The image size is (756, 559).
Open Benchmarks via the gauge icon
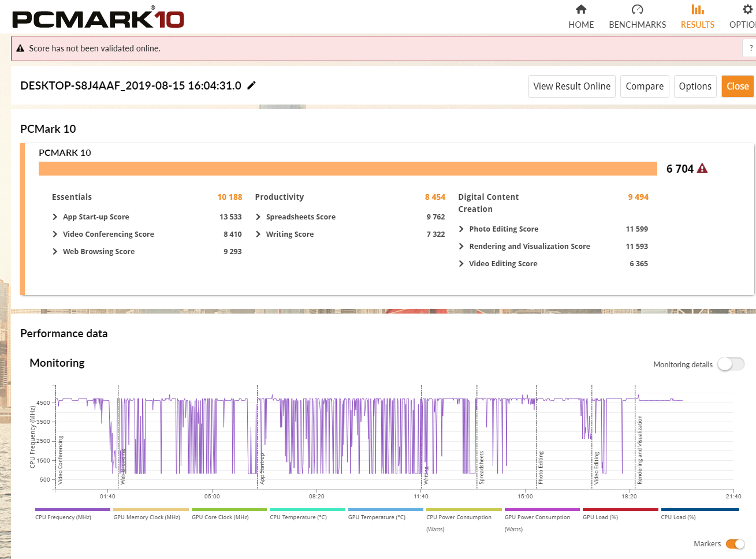[637, 10]
